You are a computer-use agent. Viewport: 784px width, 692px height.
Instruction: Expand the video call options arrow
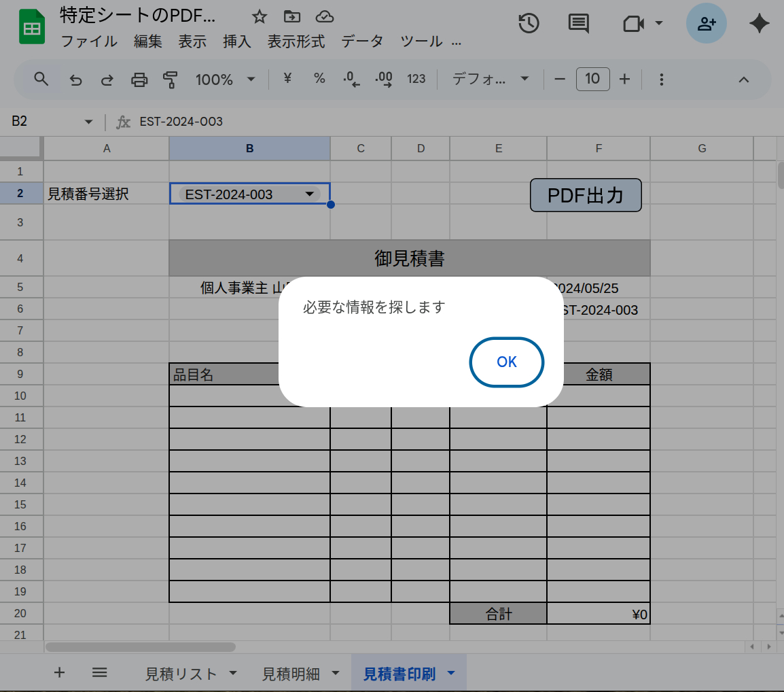tap(659, 23)
